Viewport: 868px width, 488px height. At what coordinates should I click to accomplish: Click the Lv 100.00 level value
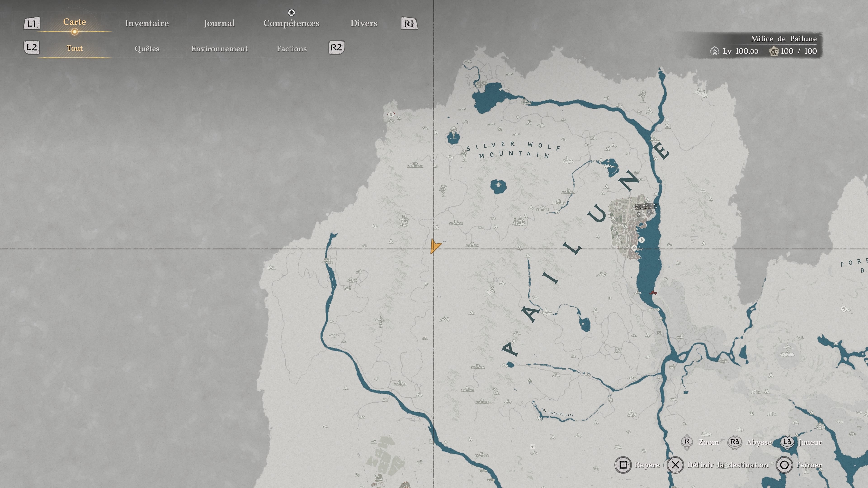click(x=741, y=51)
